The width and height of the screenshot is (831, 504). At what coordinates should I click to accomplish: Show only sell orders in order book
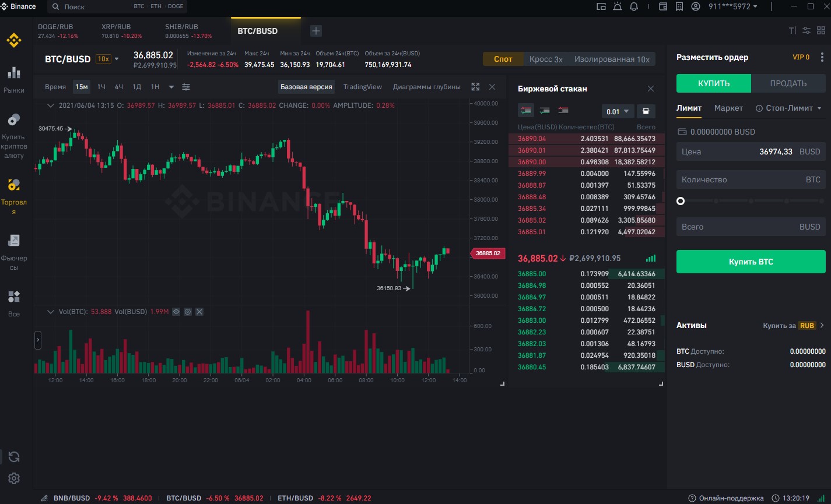tap(563, 110)
